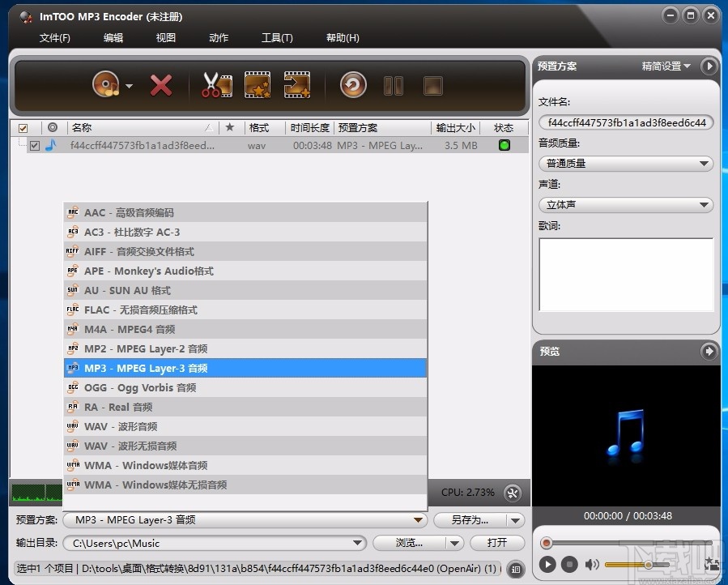Open the 立体声 channel dropdown
The height and width of the screenshot is (585, 728).
tap(625, 204)
